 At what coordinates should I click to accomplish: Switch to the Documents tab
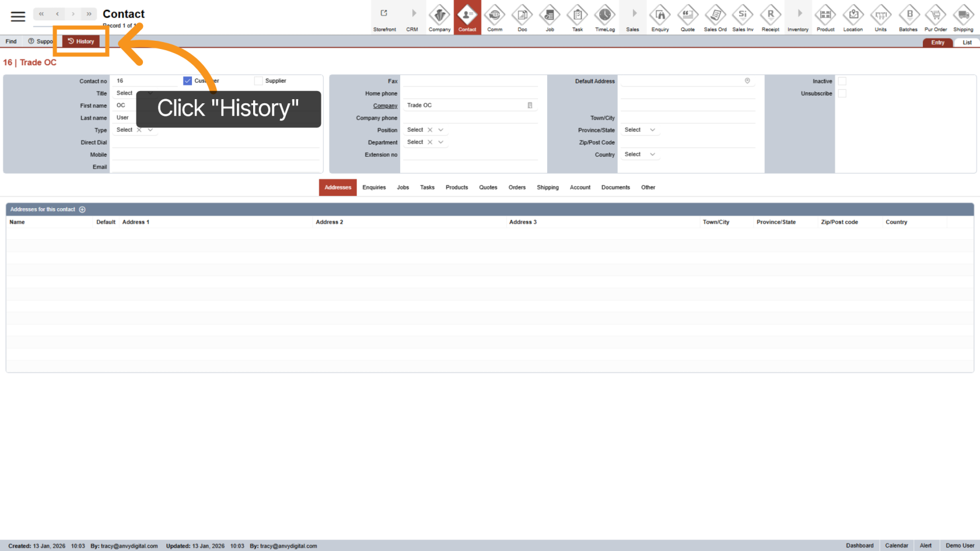click(x=615, y=187)
